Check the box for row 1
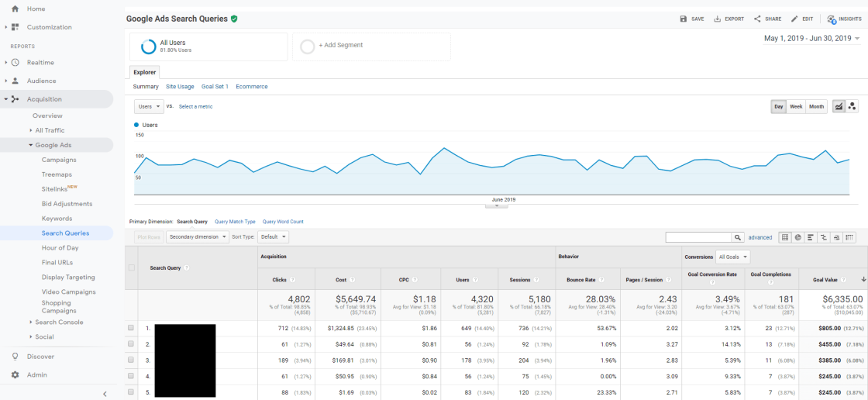The image size is (868, 400). [x=131, y=328]
